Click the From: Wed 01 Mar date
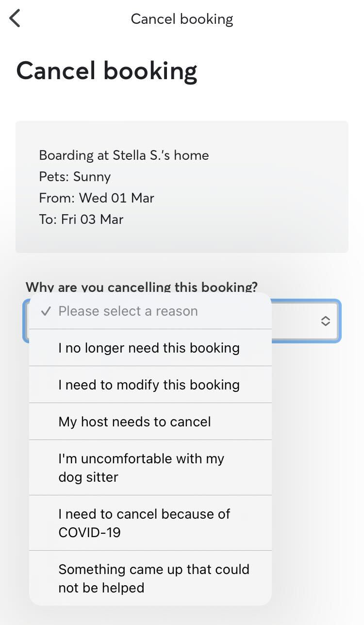Screen dimensions: 364x625 coord(97,198)
